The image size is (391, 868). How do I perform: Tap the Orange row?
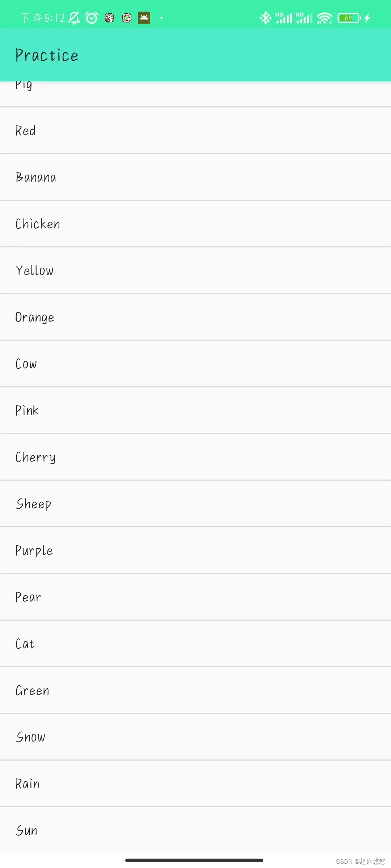195,317
